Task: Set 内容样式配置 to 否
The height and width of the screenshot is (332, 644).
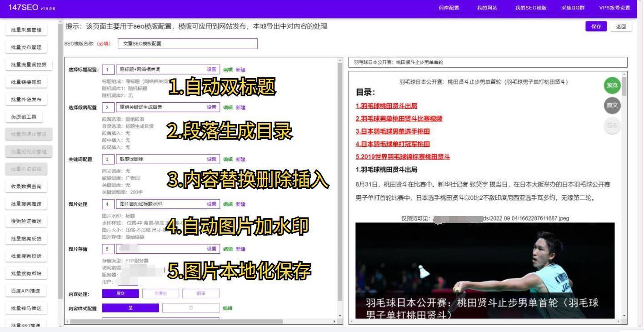Action: pos(191,308)
